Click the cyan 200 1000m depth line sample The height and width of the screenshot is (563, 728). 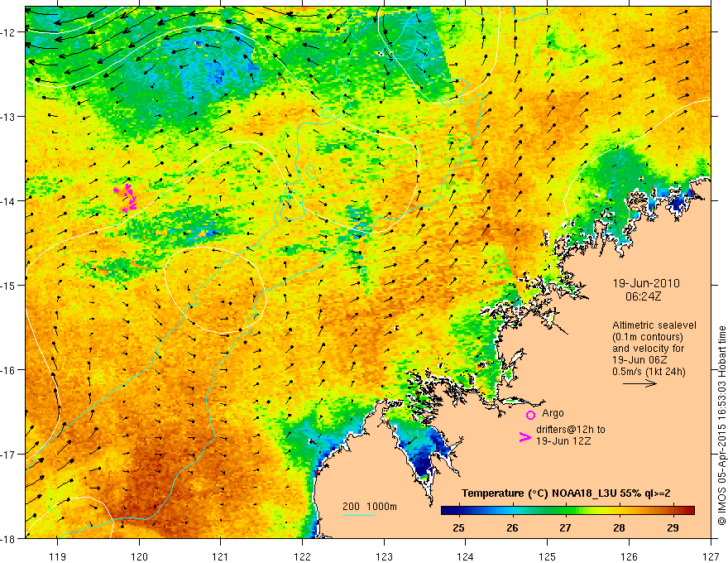pos(359,515)
